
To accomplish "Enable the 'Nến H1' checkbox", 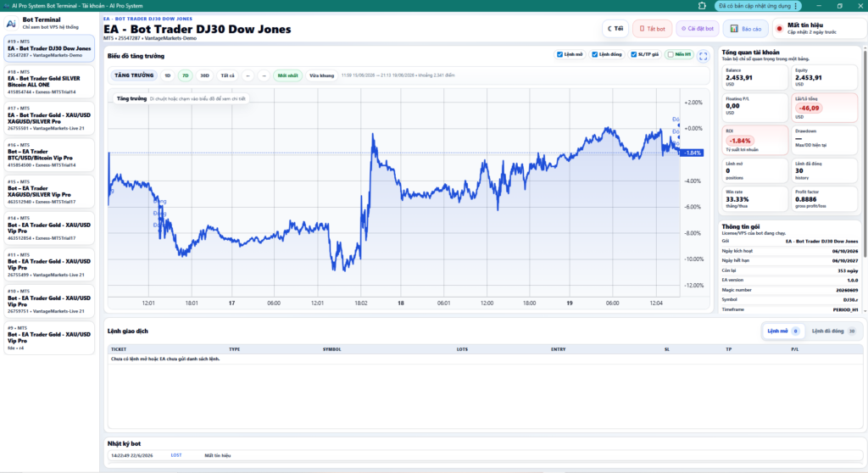I will (x=670, y=55).
